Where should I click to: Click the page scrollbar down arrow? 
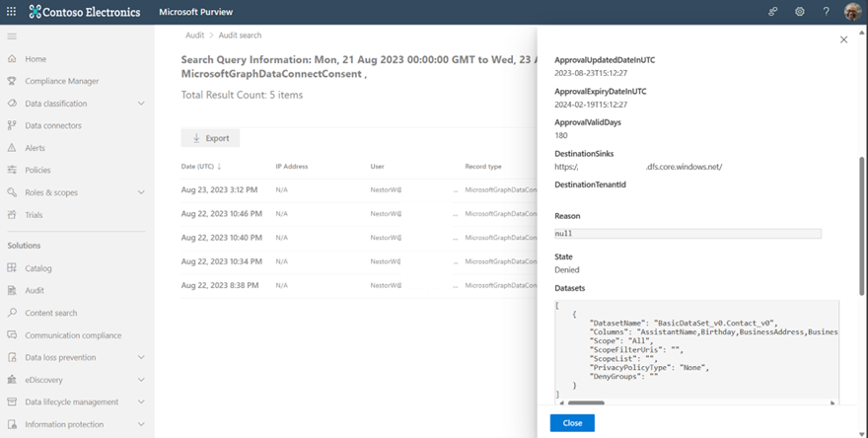click(x=862, y=434)
